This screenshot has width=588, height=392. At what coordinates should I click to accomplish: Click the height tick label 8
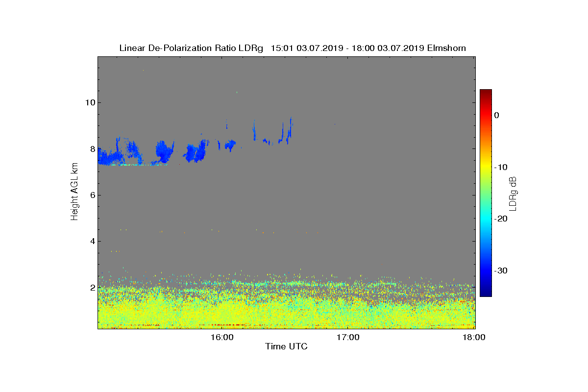click(x=92, y=148)
